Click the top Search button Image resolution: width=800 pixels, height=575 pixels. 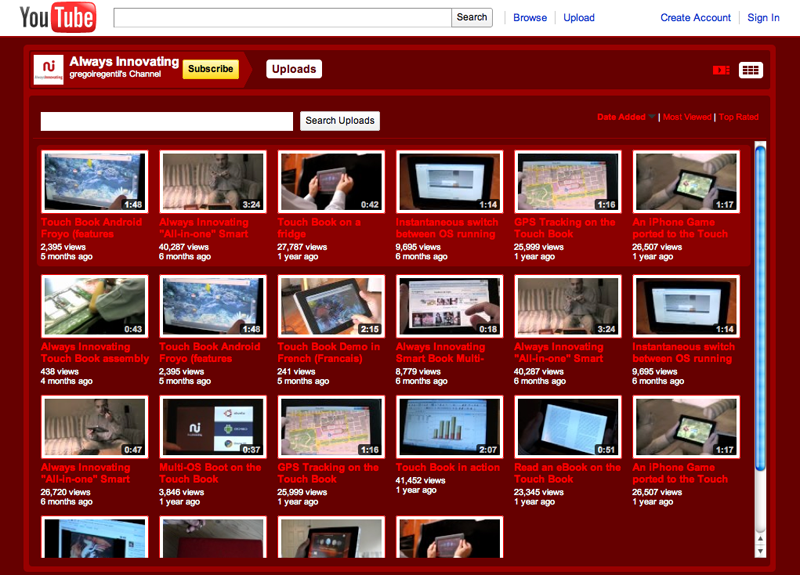(471, 17)
